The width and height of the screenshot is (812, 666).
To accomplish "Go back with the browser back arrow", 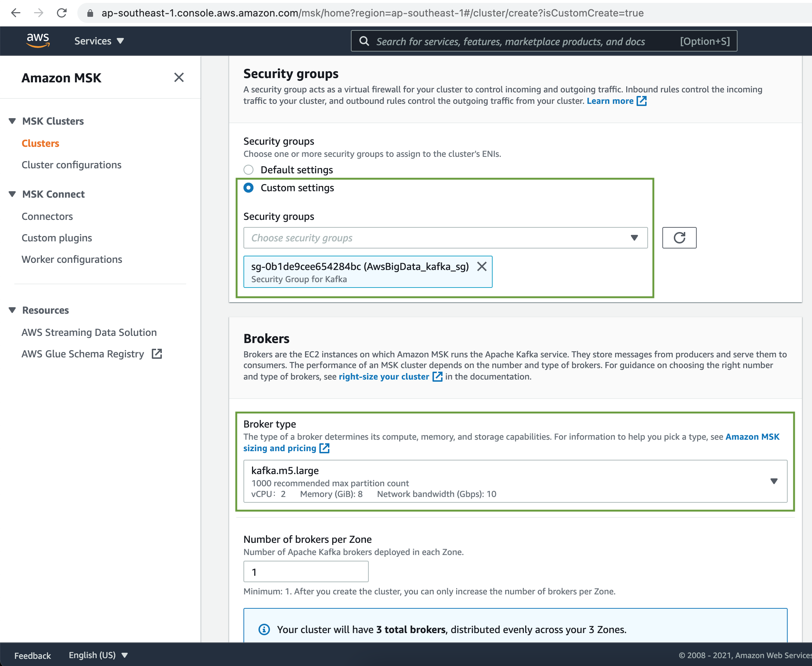I will 16,13.
